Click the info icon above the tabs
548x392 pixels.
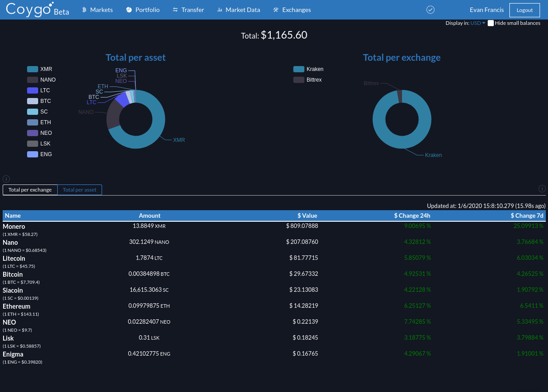(x=6, y=179)
